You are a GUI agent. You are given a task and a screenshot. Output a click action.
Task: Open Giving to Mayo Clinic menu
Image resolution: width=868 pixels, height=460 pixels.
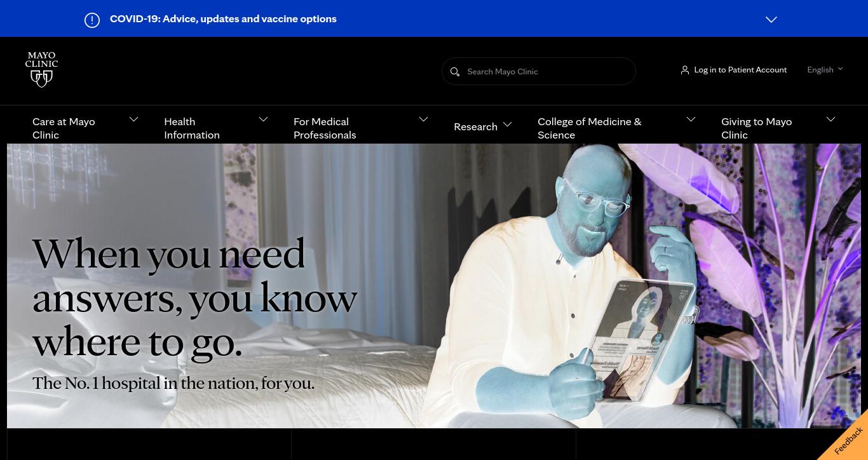(756, 128)
